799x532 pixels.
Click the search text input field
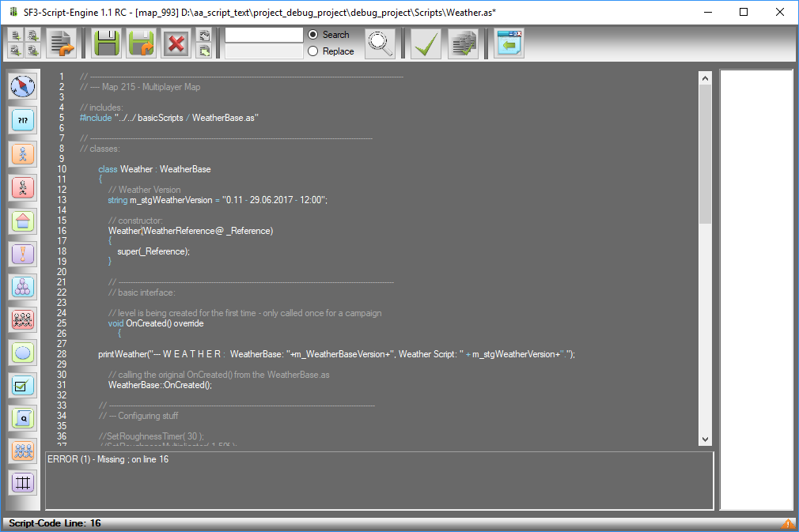(264, 35)
